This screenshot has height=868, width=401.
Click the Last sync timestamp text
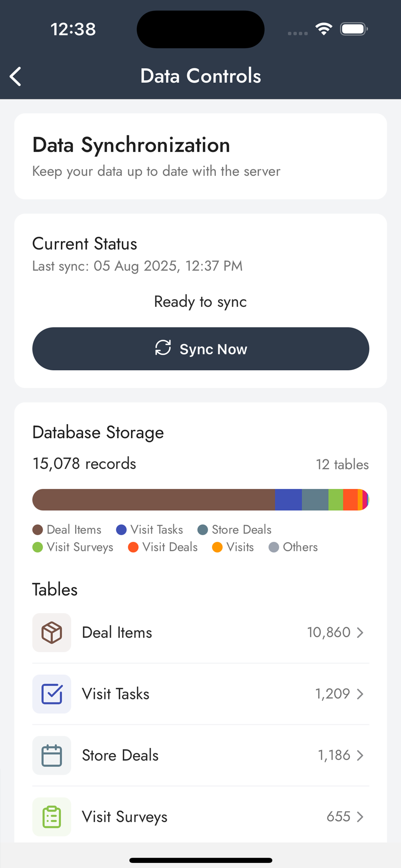137,266
